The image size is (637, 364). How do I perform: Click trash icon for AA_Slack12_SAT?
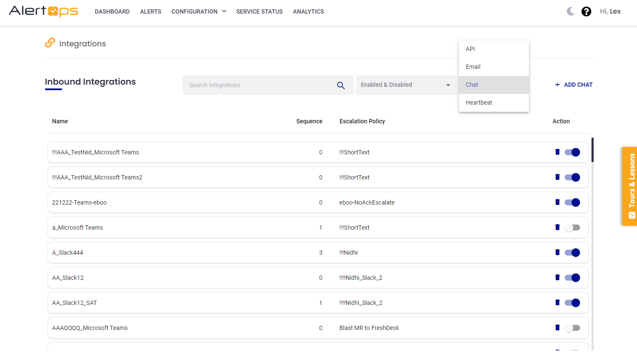coord(557,302)
